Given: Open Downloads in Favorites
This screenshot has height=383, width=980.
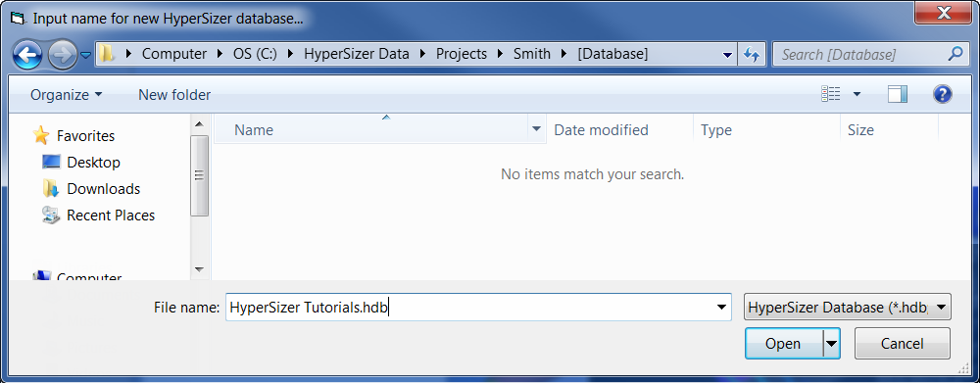Looking at the screenshot, I should point(103,189).
